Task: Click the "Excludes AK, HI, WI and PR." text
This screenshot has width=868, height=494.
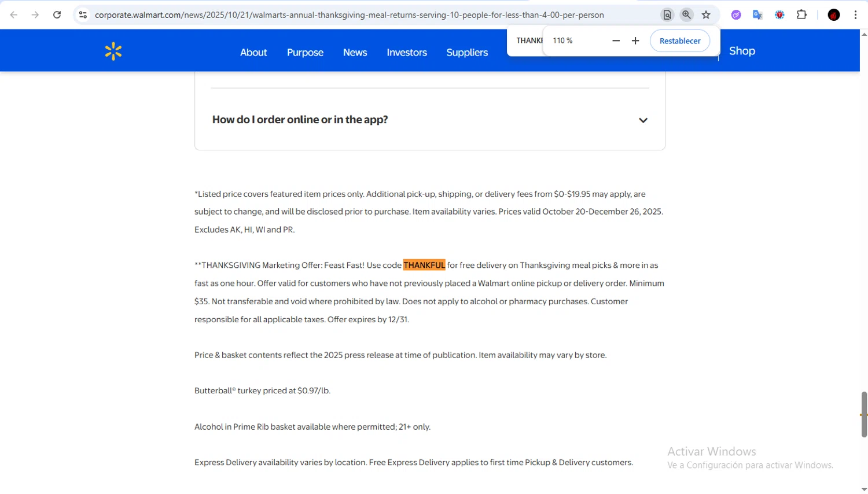Action: (245, 230)
